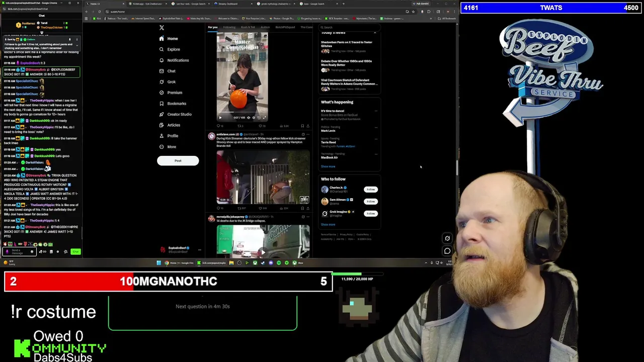The image size is (644, 362).
Task: Open options for Mark Levin trend
Action: click(x=376, y=127)
